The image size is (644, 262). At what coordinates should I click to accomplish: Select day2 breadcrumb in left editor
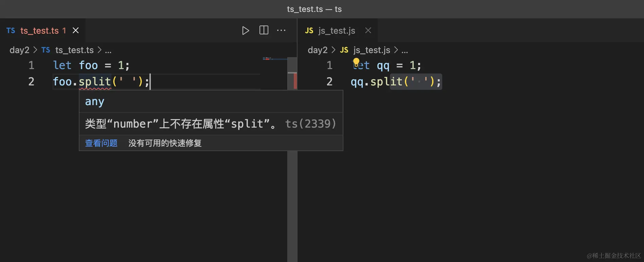click(x=19, y=50)
